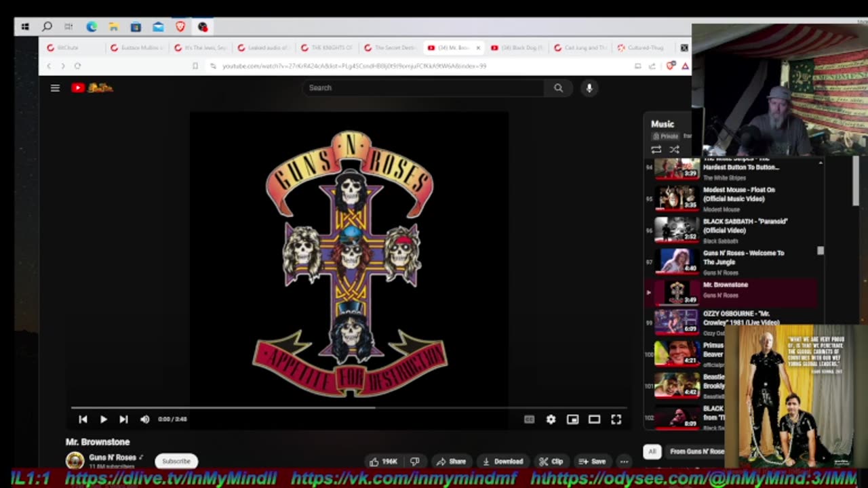Play Guns N' Roses - Welcome To The Jungle

pos(731,262)
